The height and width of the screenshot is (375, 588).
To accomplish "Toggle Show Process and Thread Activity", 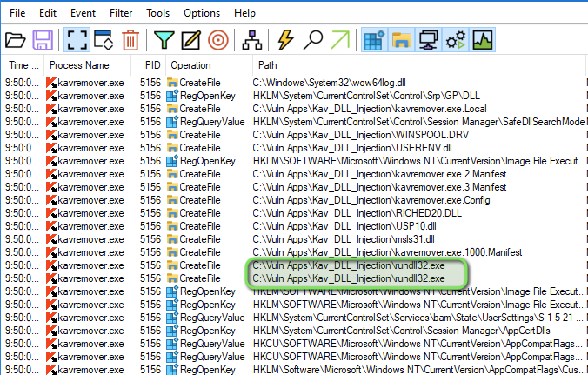I will pyautogui.click(x=456, y=40).
